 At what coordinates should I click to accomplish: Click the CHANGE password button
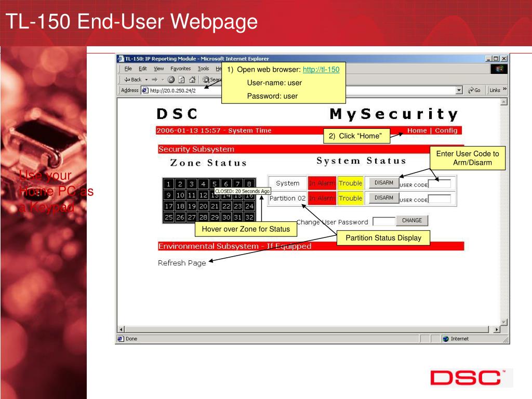(412, 220)
